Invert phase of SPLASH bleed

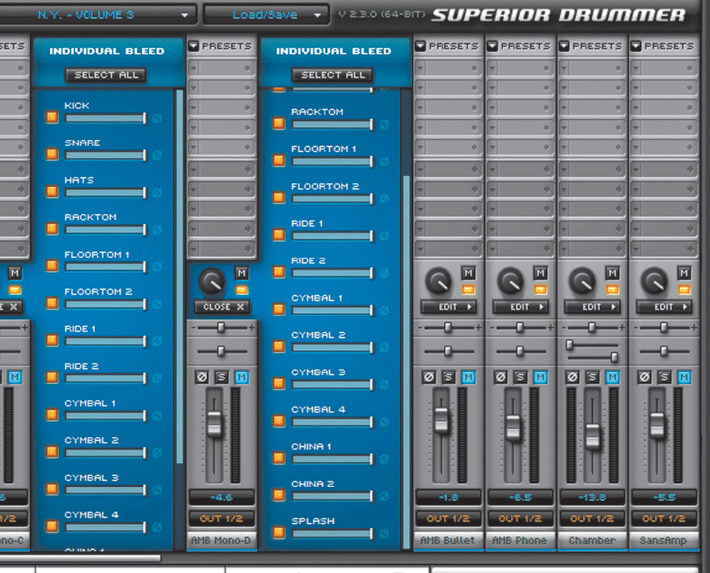click(384, 534)
